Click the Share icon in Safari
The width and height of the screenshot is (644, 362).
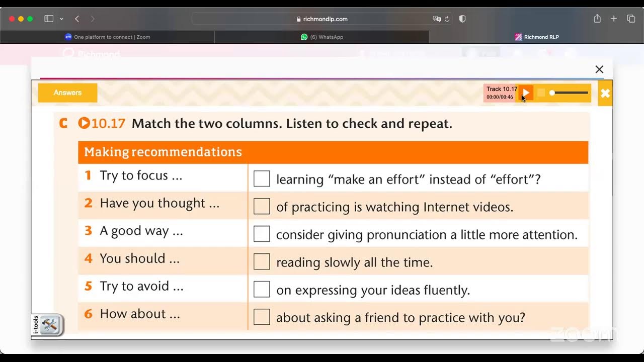(597, 19)
